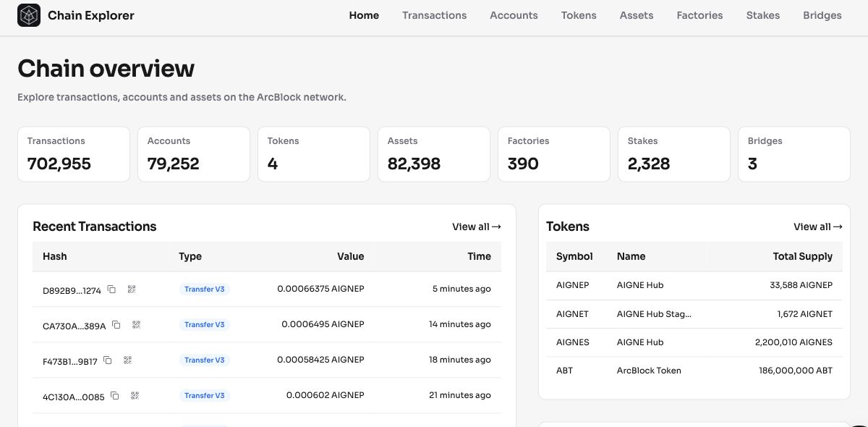Open the Accounts 79,252 stat card

[x=194, y=154]
